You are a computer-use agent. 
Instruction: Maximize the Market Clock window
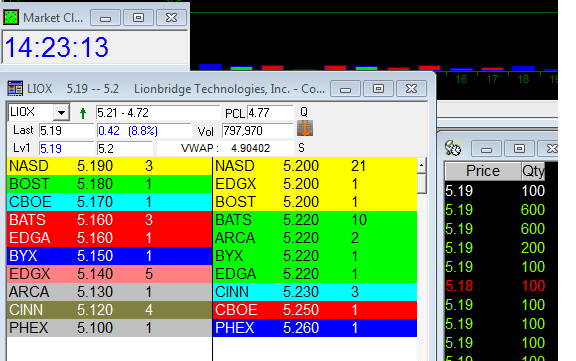point(138,18)
